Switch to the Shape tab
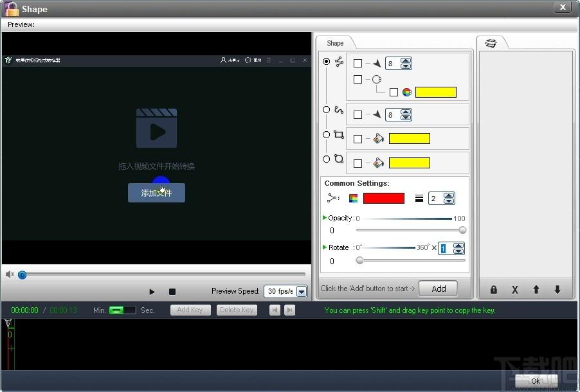 click(335, 43)
